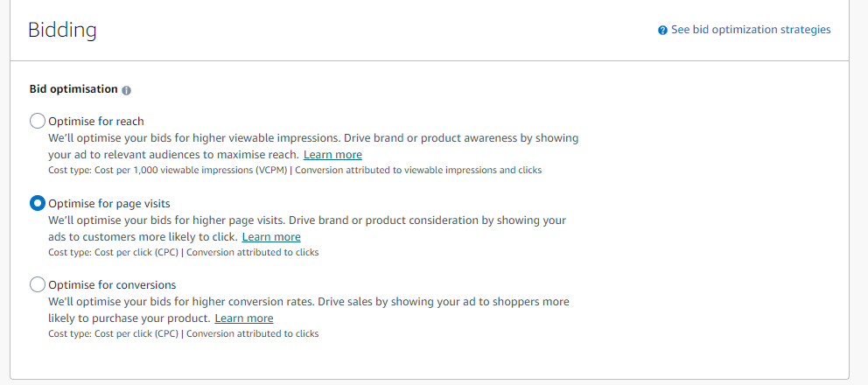Image resolution: width=868 pixels, height=385 pixels.
Task: Click the 'Optimise for page visits' label text
Action: (109, 204)
